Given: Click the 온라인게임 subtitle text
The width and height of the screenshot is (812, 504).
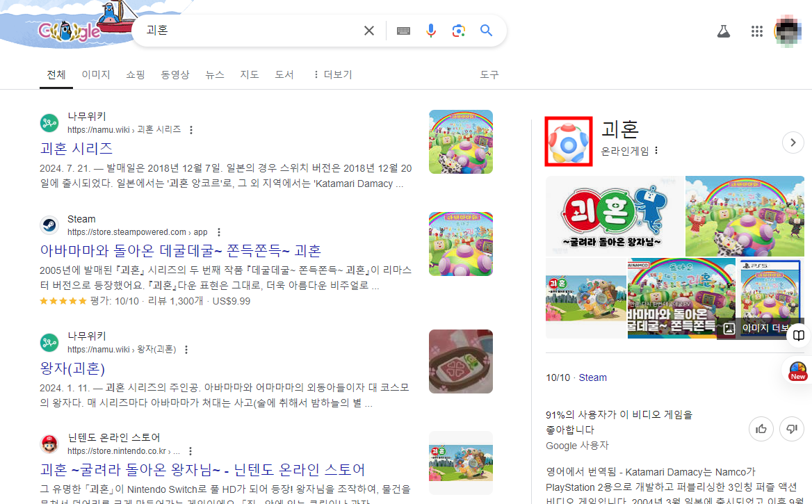Looking at the screenshot, I should tap(624, 151).
